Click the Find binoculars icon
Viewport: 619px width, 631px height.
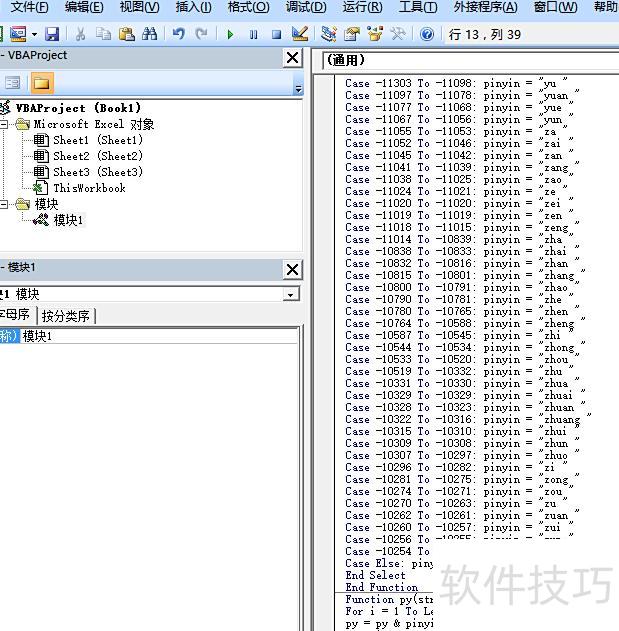[x=150, y=34]
